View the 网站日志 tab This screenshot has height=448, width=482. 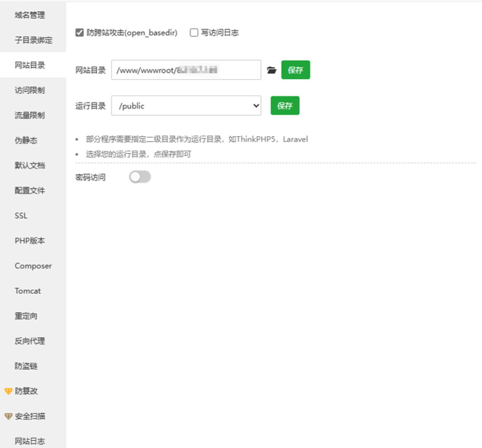[30, 441]
